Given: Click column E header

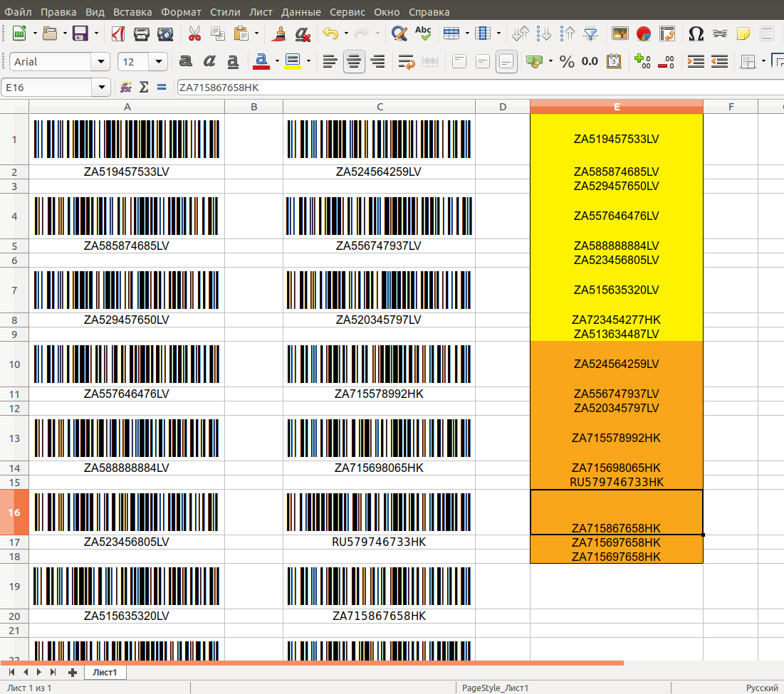Looking at the screenshot, I should pyautogui.click(x=617, y=107).
